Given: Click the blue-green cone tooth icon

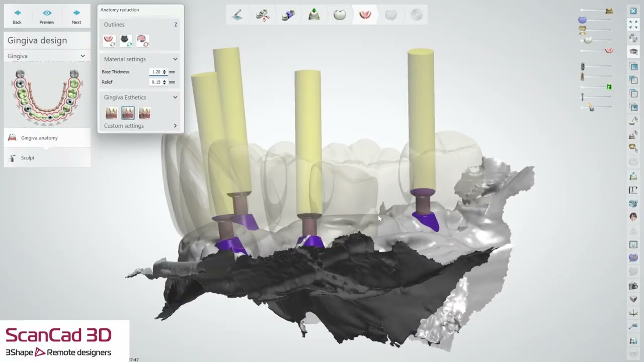Looking at the screenshot, I should click(x=633, y=176).
